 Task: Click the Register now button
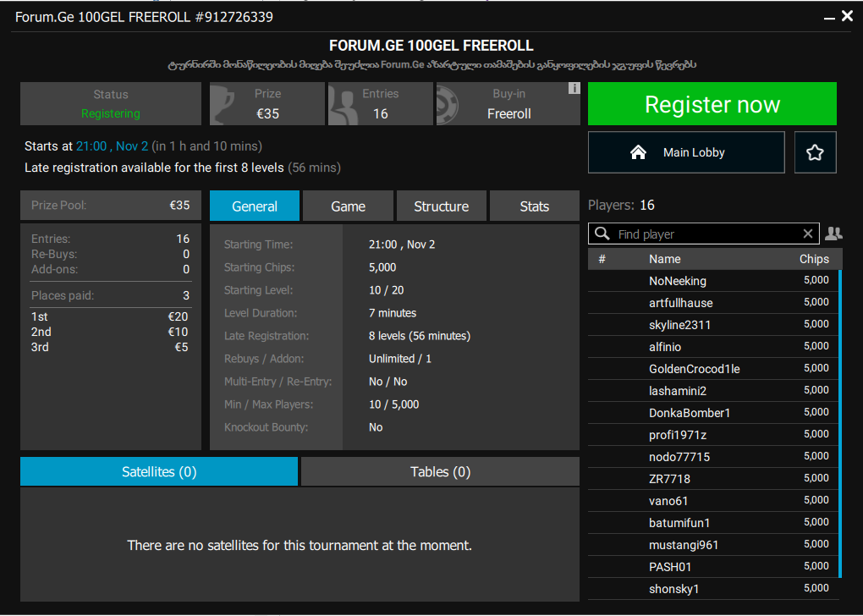(712, 104)
